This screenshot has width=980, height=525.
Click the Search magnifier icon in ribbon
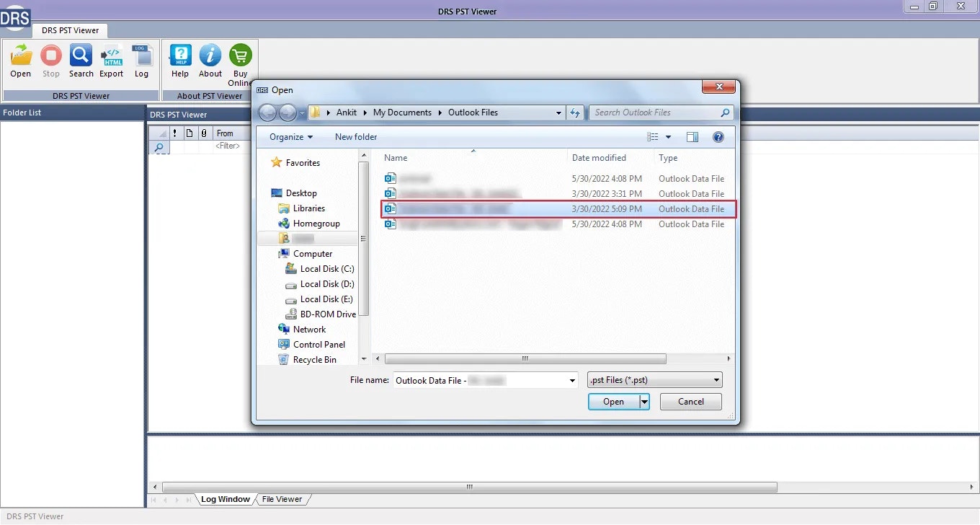click(81, 56)
